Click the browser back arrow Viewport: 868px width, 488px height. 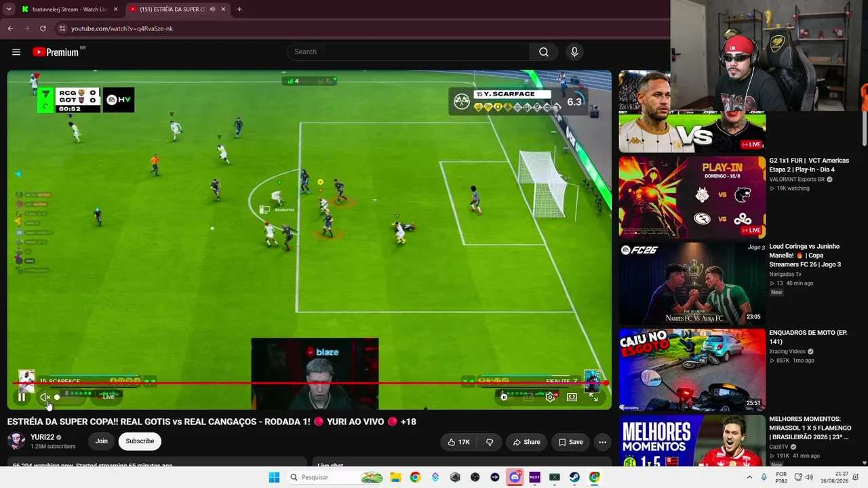click(10, 28)
